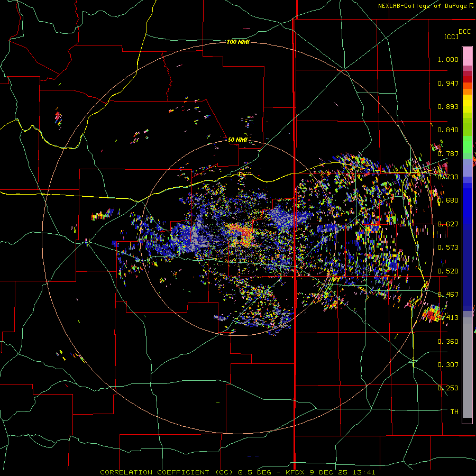Click the radar site at the rings' center
This screenshot has width=476, height=476.
coord(239,239)
